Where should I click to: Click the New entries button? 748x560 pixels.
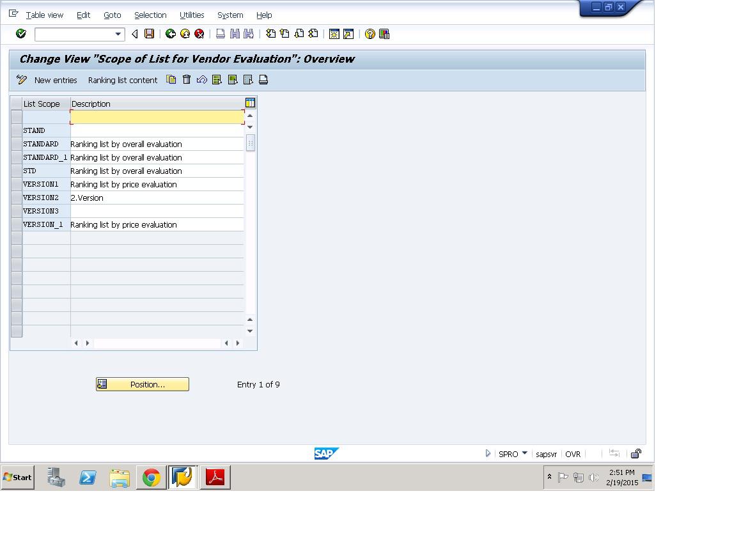click(56, 80)
